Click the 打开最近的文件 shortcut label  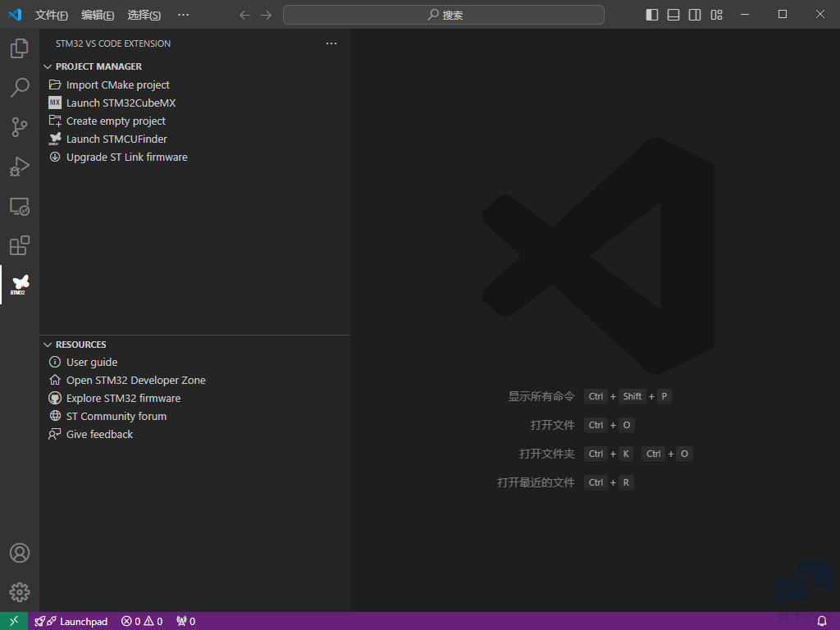tap(536, 482)
